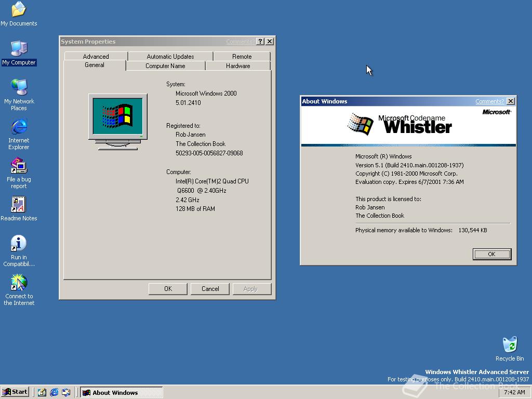This screenshot has width=532, height=399.
Task: Click the Windows monitor image in System Properties
Action: 118,122
